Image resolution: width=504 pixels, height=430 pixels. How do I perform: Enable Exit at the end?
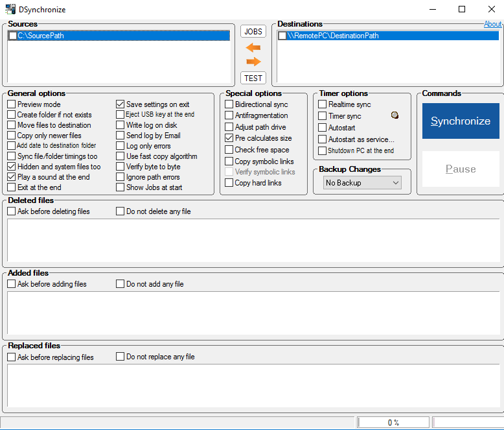point(11,187)
